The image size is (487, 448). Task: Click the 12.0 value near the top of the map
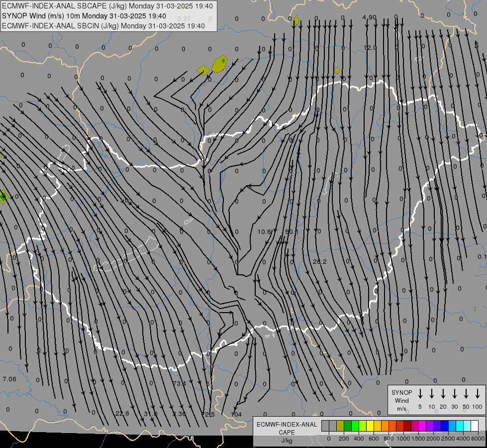coord(370,48)
